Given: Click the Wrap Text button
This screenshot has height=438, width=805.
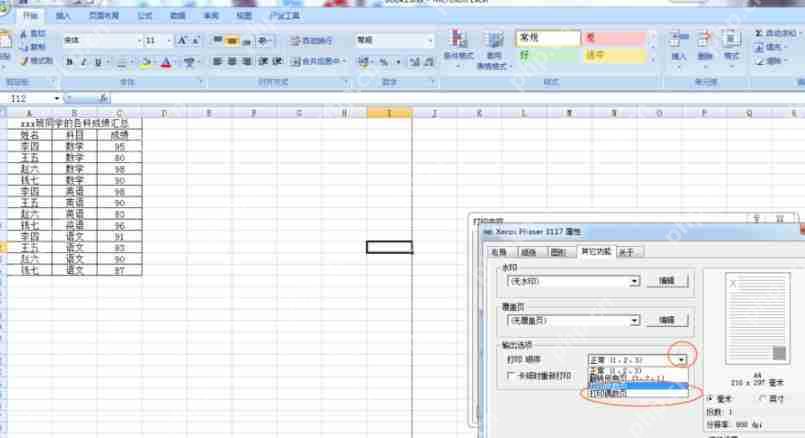Looking at the screenshot, I should pyautogui.click(x=312, y=40).
